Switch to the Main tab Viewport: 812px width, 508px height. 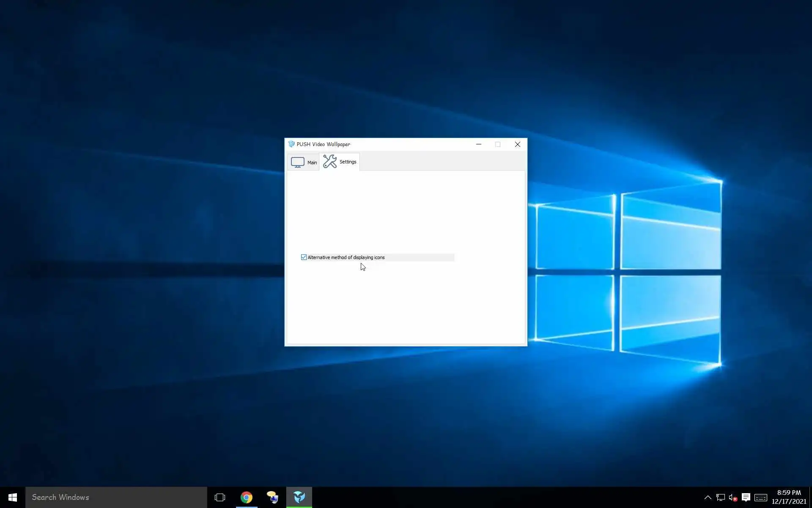pos(304,162)
